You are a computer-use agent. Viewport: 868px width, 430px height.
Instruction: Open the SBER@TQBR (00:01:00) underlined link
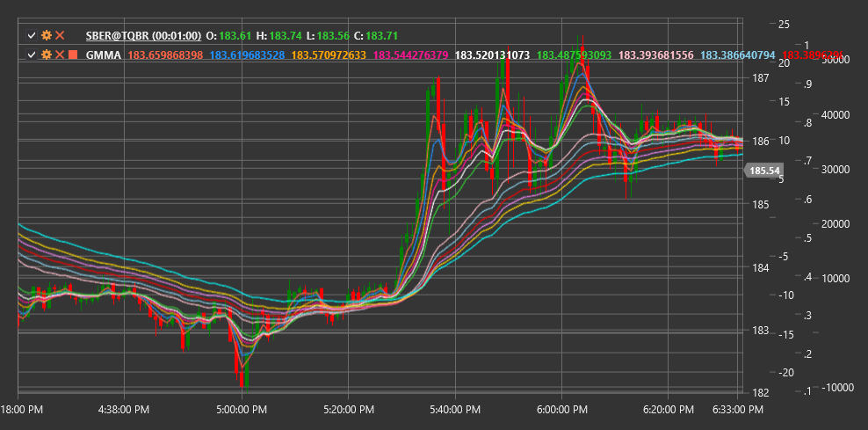(x=143, y=35)
